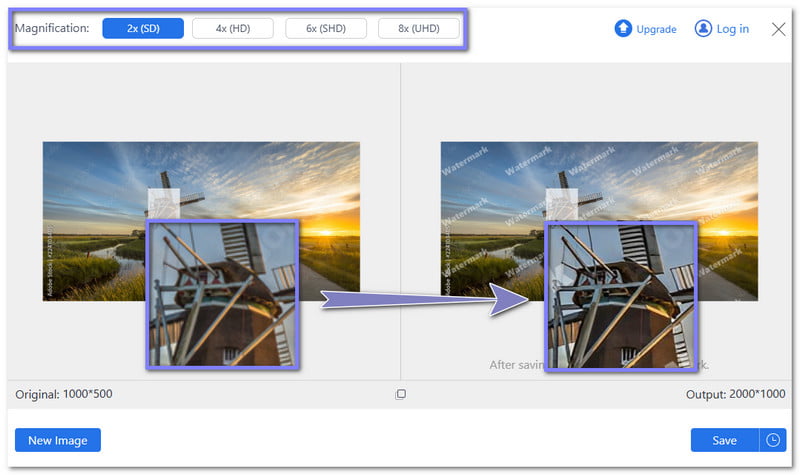Click the Output: 2000*1000 size label
Image resolution: width=800 pixels, height=475 pixels.
click(737, 394)
